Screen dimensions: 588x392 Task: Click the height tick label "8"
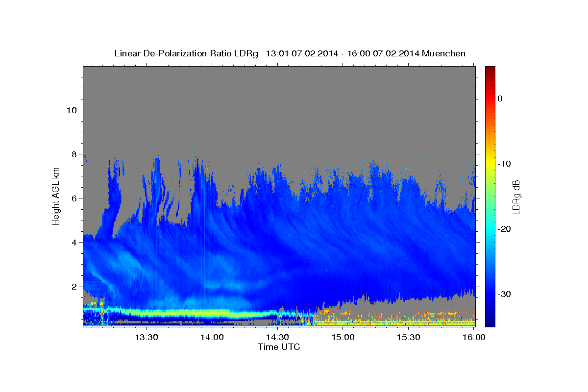pyautogui.click(x=73, y=154)
